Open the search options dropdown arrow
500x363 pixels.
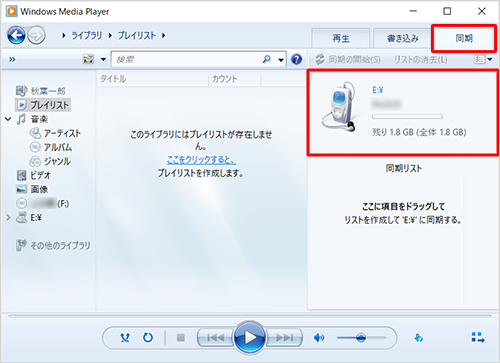pos(281,60)
